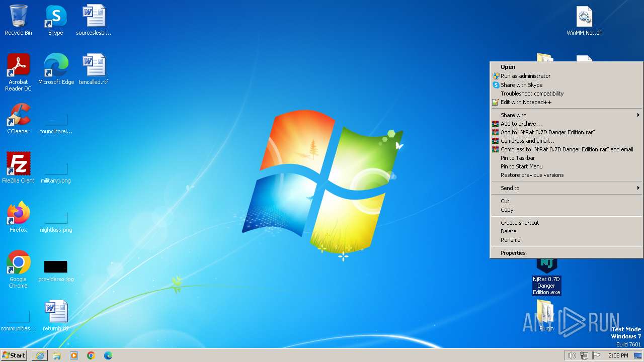The width and height of the screenshot is (644, 362).
Task: Choose Pin to Start Menu
Action: 567,166
